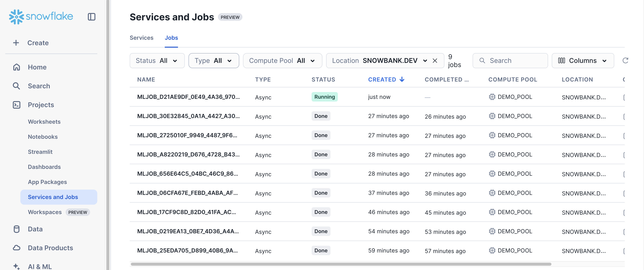This screenshot has width=644, height=270.
Task: Switch to the Services tab
Action: click(x=141, y=38)
